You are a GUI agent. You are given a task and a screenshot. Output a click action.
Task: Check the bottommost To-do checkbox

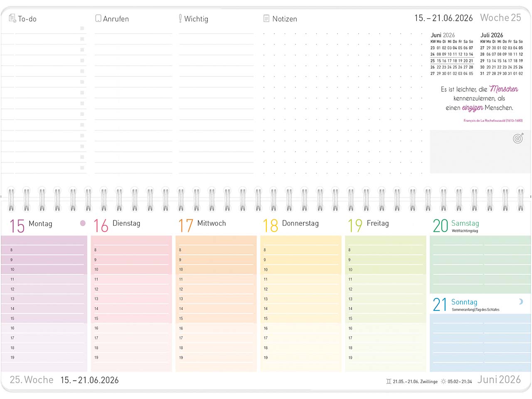point(82,168)
